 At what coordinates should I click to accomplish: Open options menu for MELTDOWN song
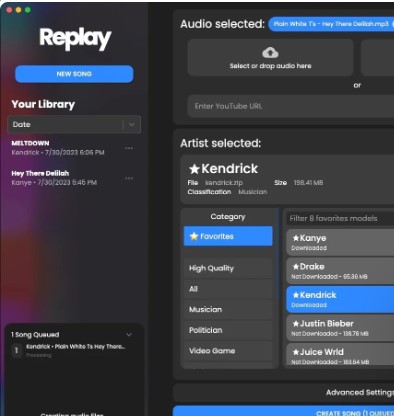pyautogui.click(x=129, y=148)
